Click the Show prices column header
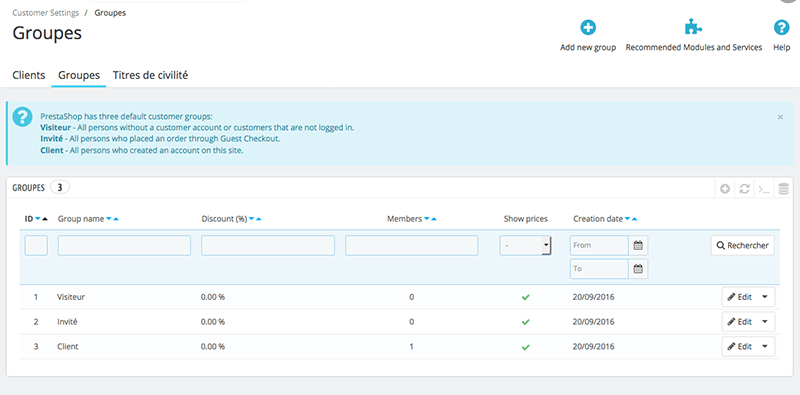 click(526, 219)
